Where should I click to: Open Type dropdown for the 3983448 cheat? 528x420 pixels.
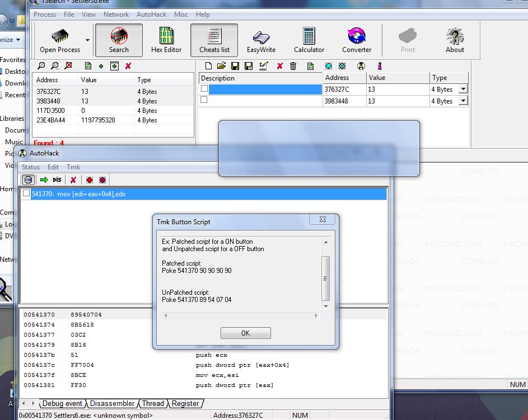pos(463,101)
